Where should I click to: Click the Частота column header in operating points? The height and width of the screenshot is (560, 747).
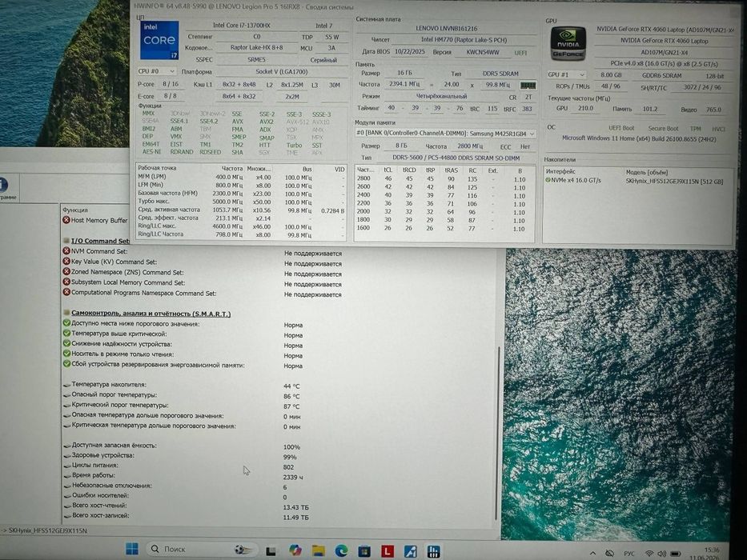tap(232, 169)
